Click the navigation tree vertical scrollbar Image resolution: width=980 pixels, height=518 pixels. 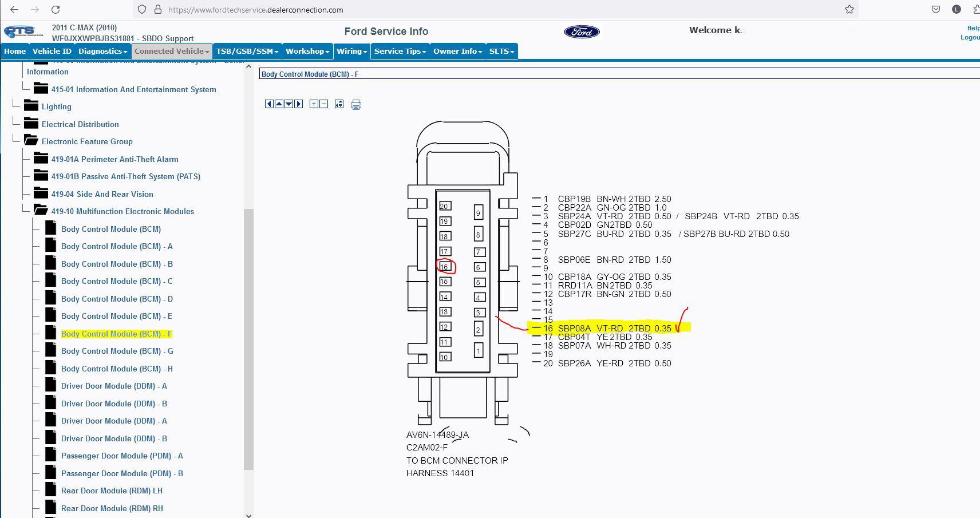(x=248, y=339)
